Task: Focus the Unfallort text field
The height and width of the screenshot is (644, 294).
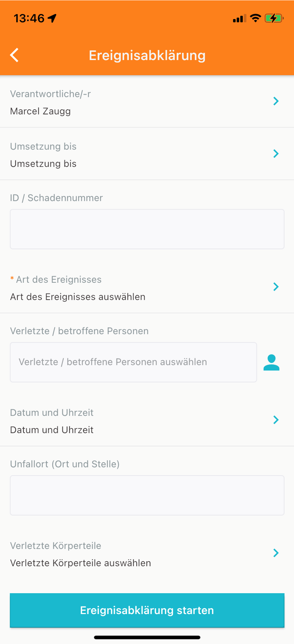Action: (x=147, y=495)
